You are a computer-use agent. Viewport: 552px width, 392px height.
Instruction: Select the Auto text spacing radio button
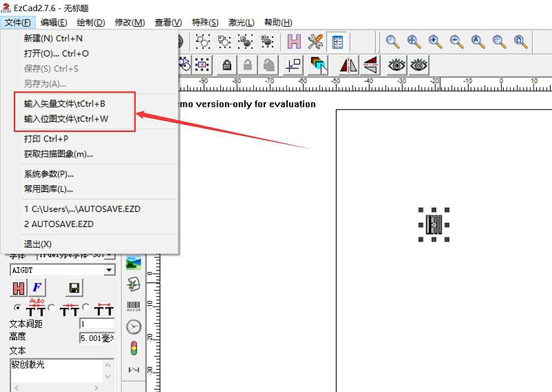17,307
